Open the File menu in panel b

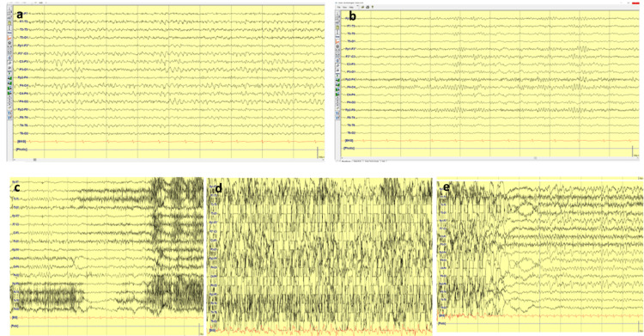coord(339,7)
